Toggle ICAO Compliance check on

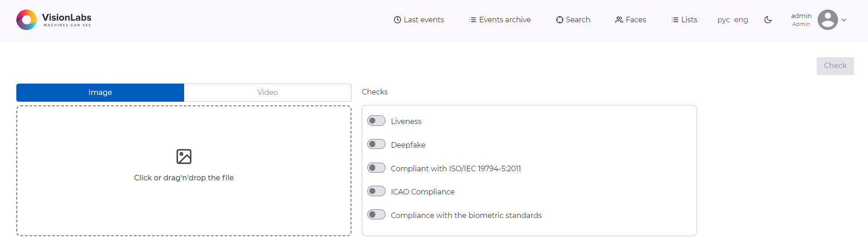(x=376, y=191)
